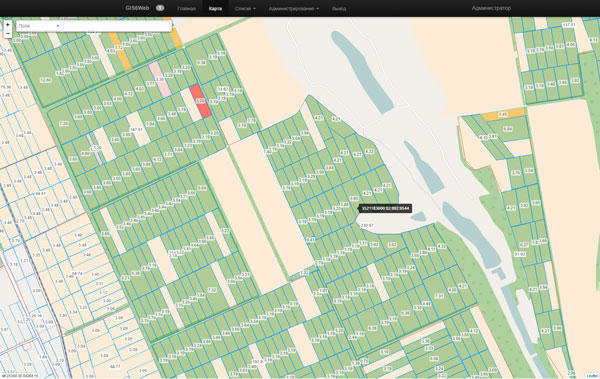This screenshot has width=600, height=379.
Task: Select the Карта navigation tab
Action: [215, 8]
